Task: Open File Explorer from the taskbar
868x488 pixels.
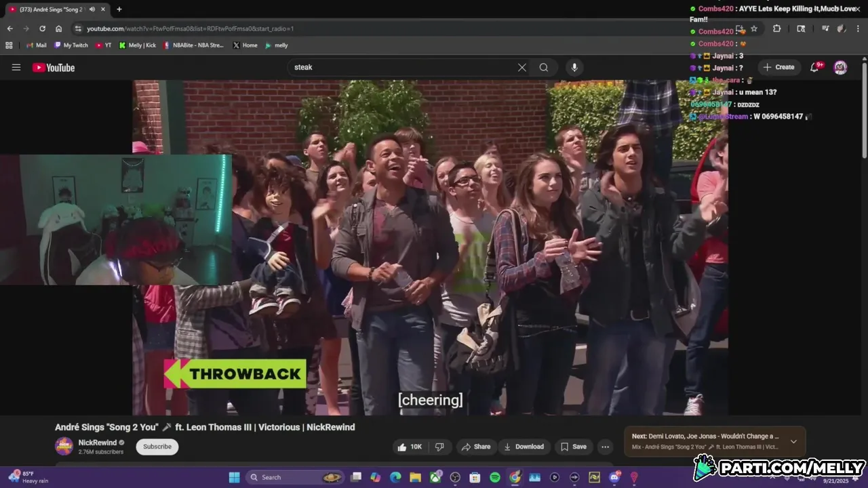Action: pyautogui.click(x=415, y=477)
